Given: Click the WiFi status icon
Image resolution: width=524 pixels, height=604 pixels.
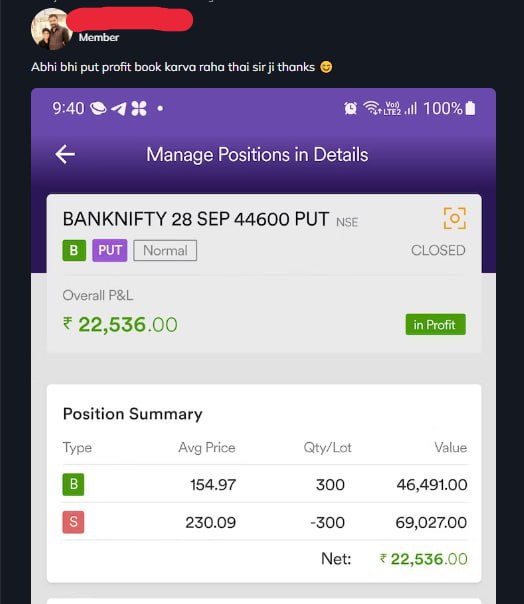Looking at the screenshot, I should coord(371,108).
